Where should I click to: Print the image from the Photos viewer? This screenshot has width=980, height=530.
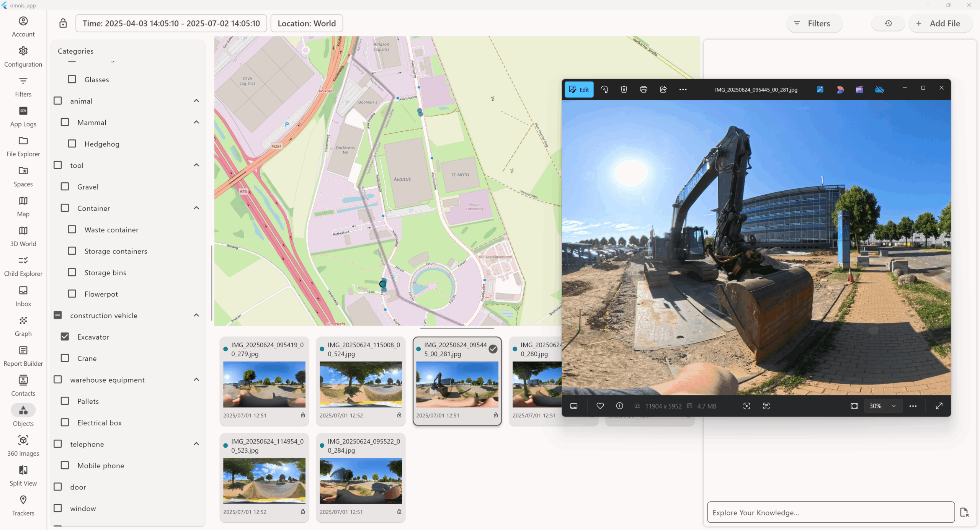[644, 90]
